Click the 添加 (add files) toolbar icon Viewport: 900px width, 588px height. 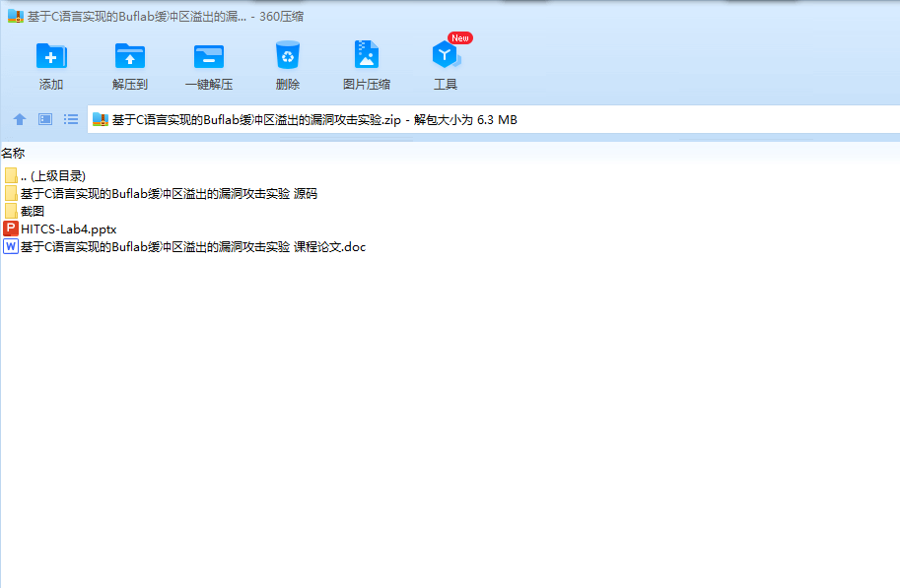pyautogui.click(x=51, y=56)
